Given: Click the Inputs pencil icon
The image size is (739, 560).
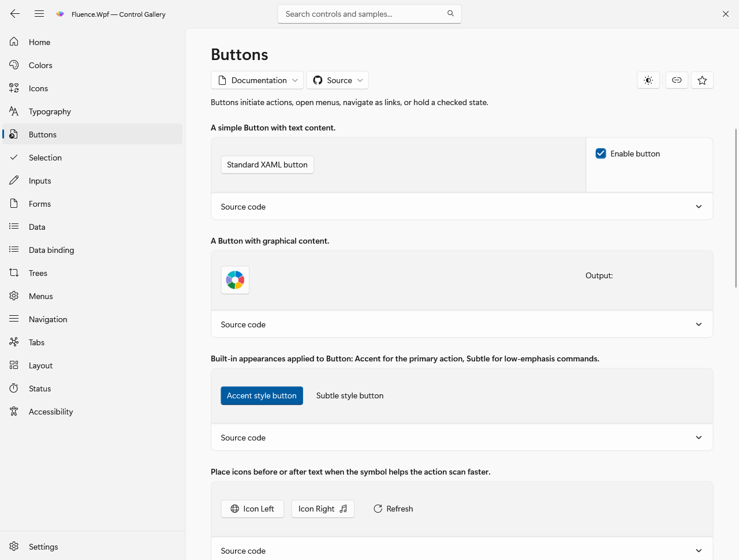Looking at the screenshot, I should tap(14, 180).
